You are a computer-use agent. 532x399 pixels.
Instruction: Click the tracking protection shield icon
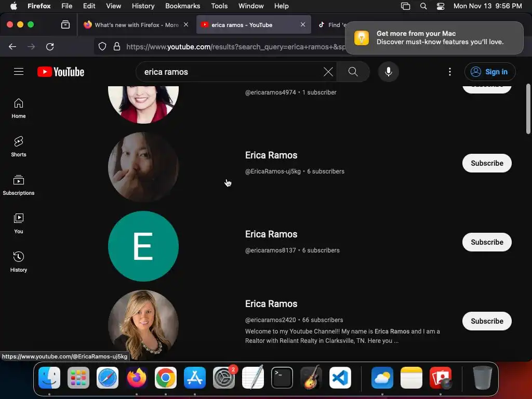102,46
